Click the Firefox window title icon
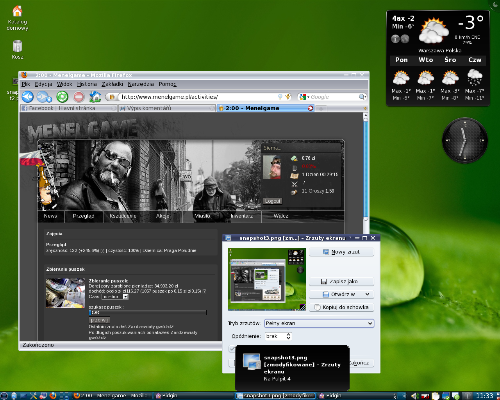 [x=24, y=75]
